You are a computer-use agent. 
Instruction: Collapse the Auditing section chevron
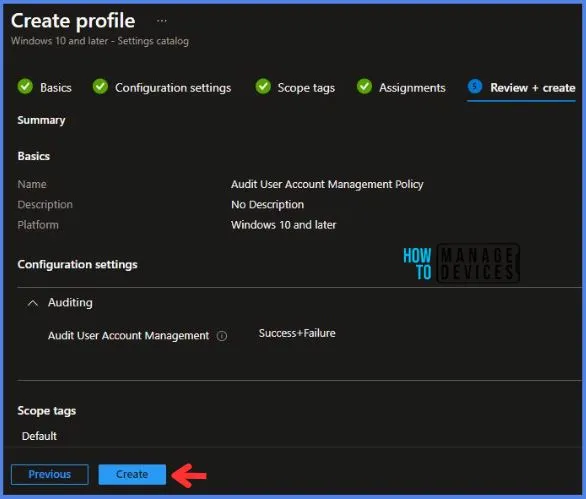[33, 303]
